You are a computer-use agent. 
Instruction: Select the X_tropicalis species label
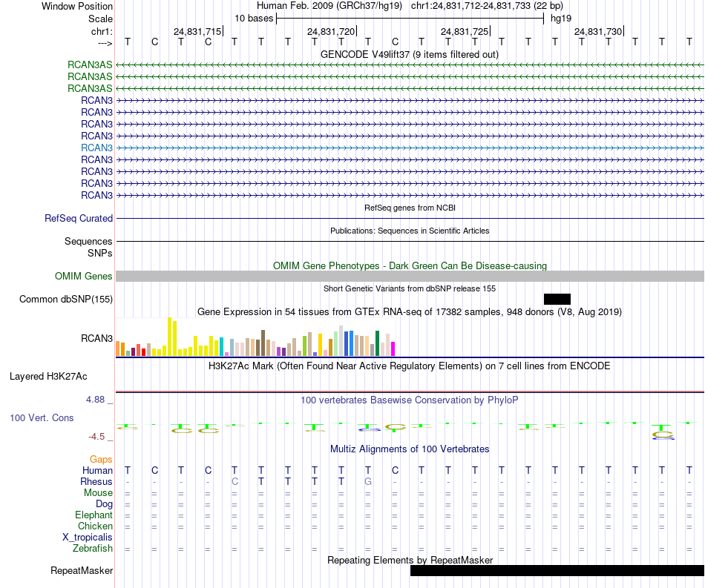(x=88, y=538)
